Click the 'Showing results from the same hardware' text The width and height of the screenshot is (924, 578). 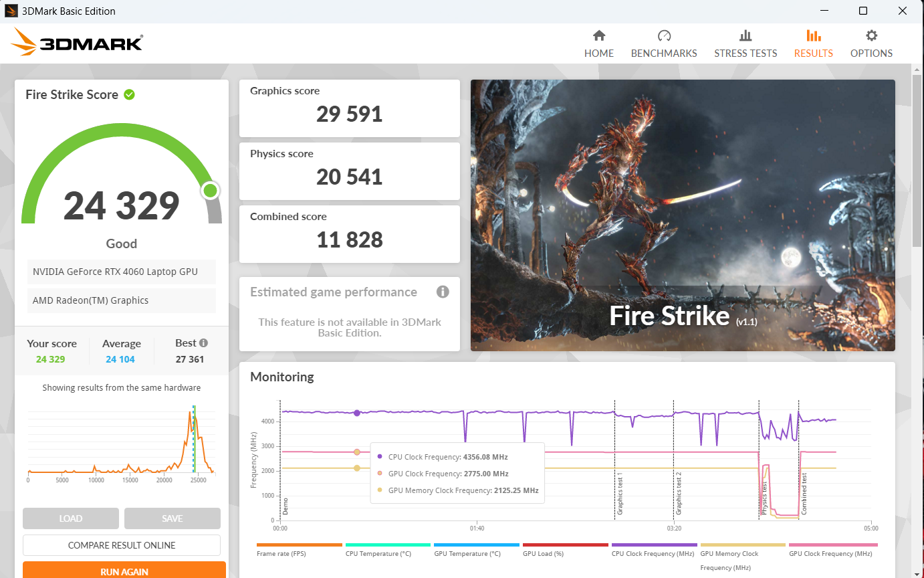122,388
